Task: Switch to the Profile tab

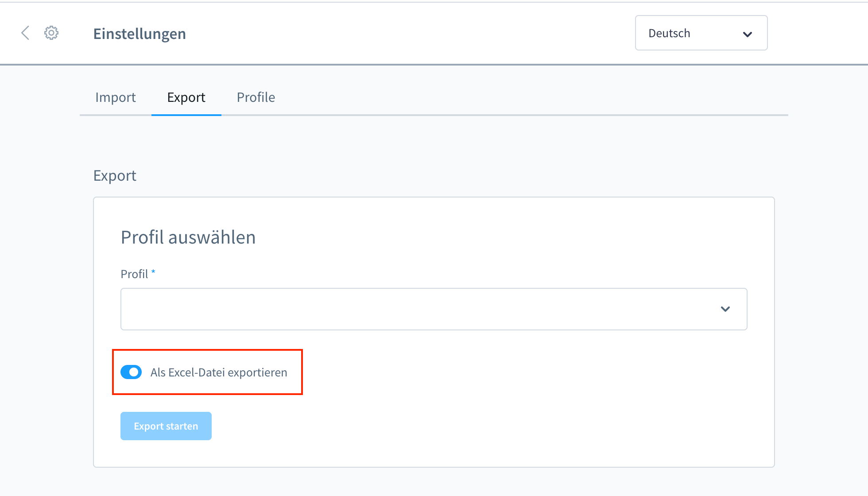Action: tap(255, 97)
